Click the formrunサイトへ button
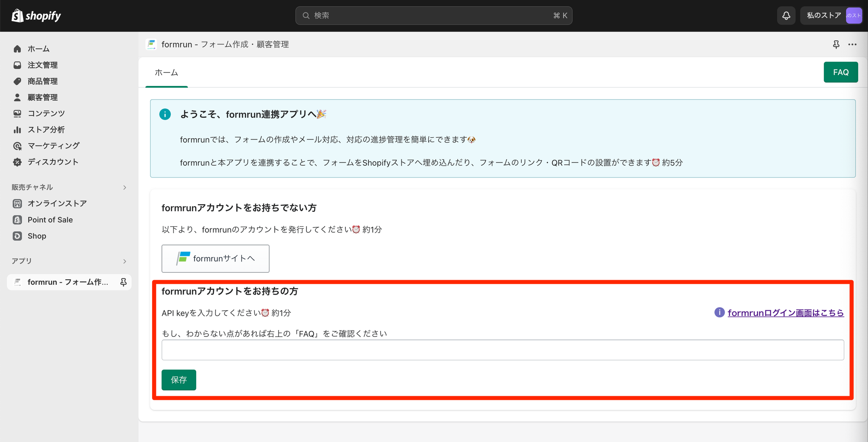Screen dimensions: 868x442 215,259
